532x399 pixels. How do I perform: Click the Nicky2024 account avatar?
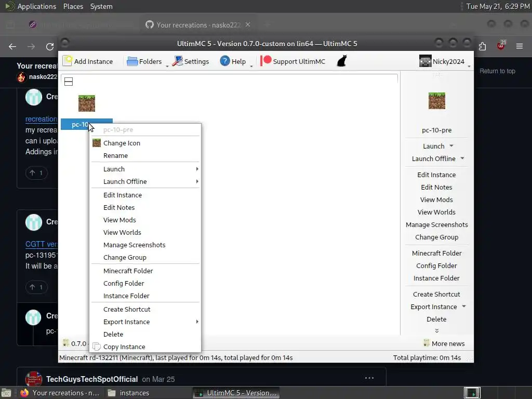click(x=425, y=61)
